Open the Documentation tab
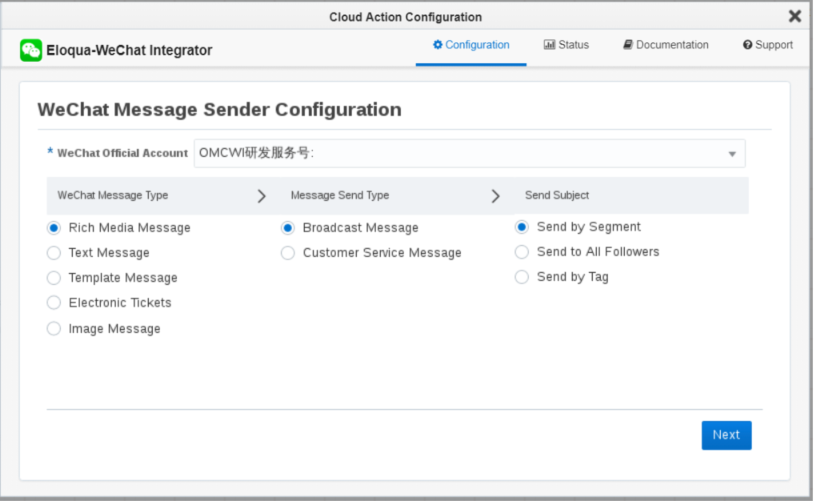814x501 pixels. click(x=666, y=45)
